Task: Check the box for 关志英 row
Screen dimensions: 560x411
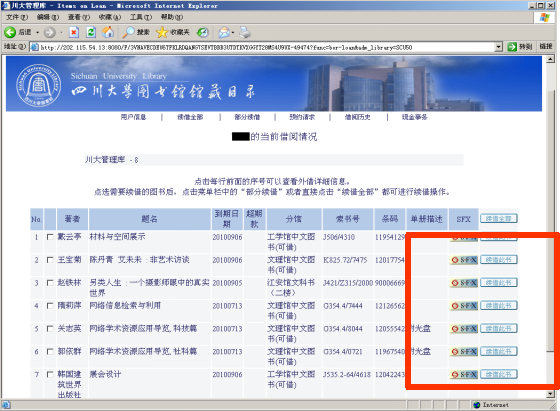Action: point(50,329)
